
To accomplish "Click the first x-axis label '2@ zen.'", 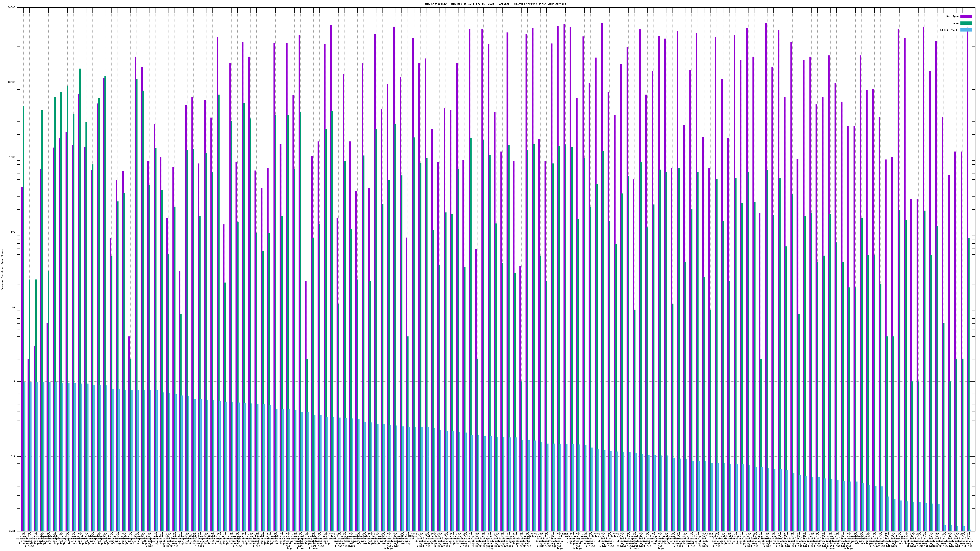I will click(23, 535).
